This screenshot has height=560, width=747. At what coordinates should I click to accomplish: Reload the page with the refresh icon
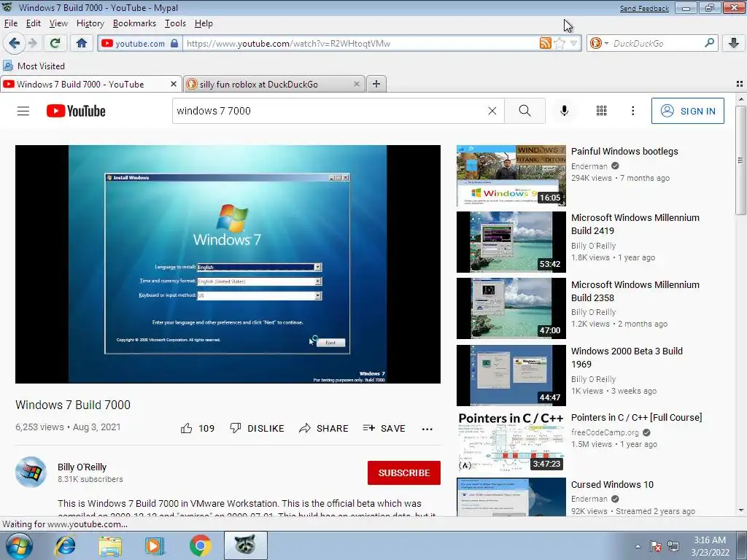click(x=55, y=43)
